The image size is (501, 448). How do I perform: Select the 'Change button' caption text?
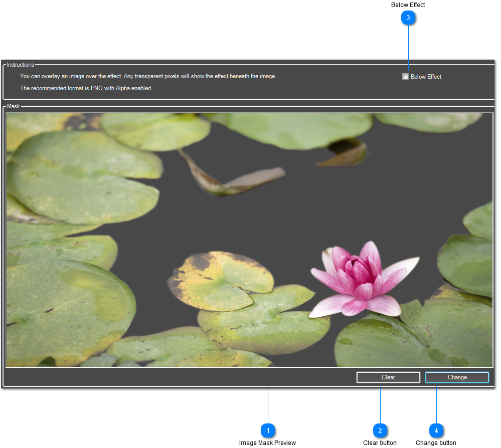(436, 443)
